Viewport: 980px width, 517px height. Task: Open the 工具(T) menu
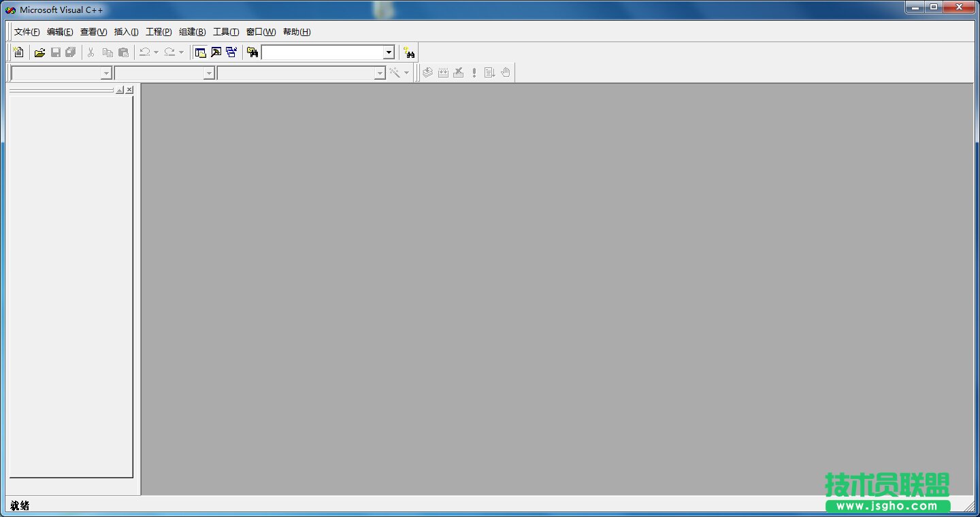tap(226, 32)
